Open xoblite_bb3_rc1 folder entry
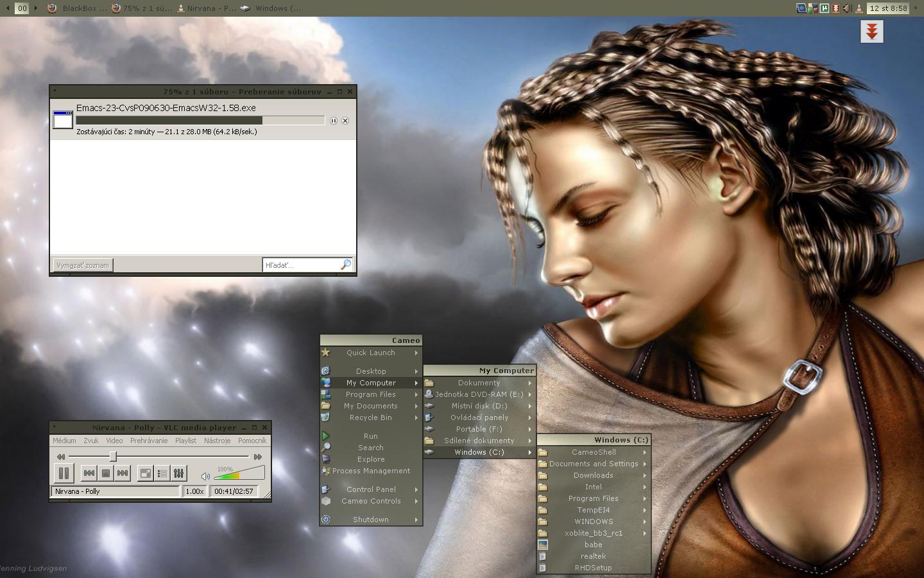 click(x=594, y=533)
